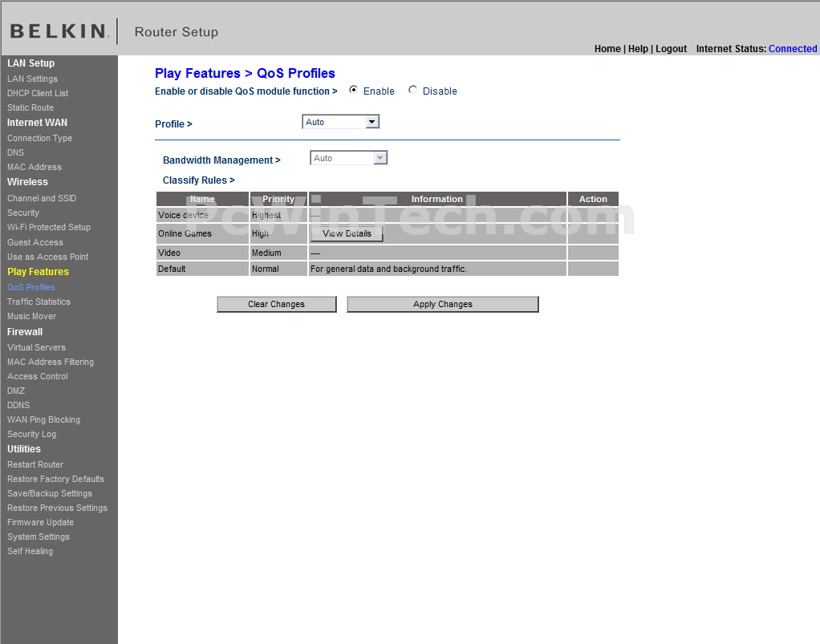The height and width of the screenshot is (644, 820).
Task: Click the Priority column header
Action: (278, 199)
